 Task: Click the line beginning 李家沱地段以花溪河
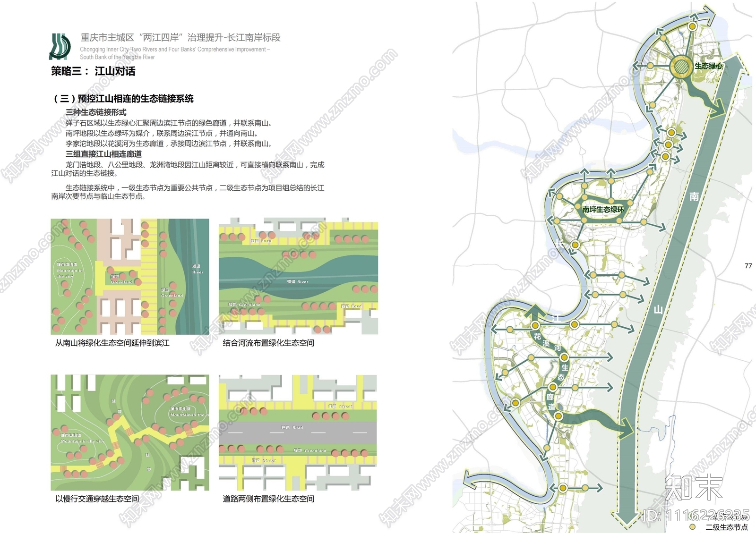coord(169,144)
